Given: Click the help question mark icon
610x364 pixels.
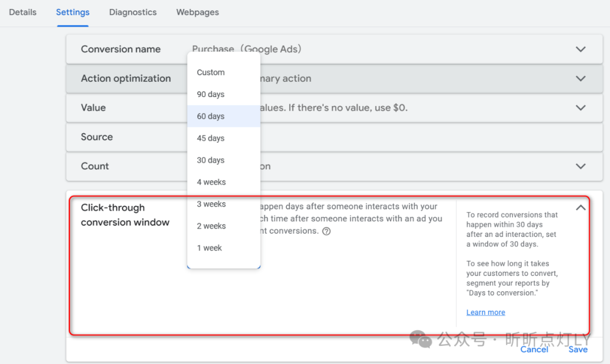Looking at the screenshot, I should tap(326, 231).
